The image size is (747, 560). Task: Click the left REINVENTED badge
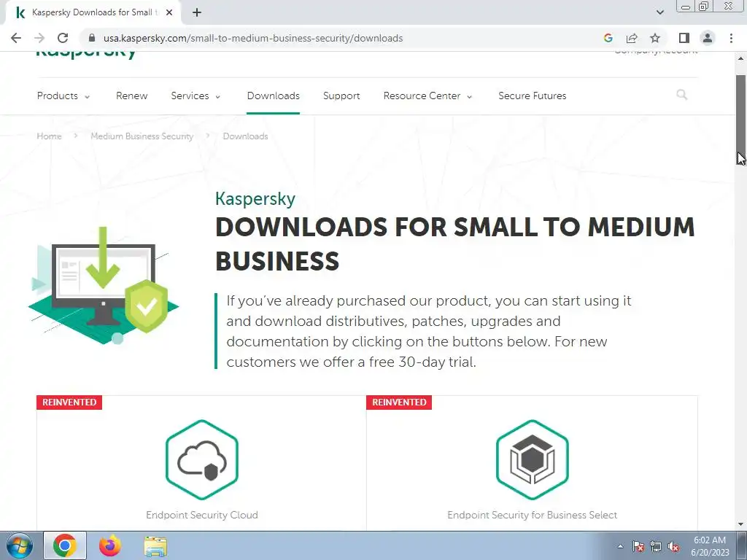pos(69,402)
